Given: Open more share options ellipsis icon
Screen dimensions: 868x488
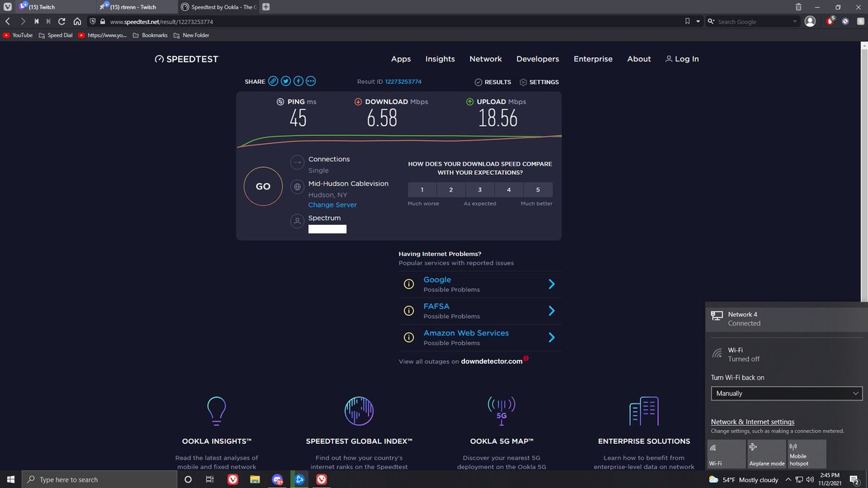Looking at the screenshot, I should click(310, 82).
